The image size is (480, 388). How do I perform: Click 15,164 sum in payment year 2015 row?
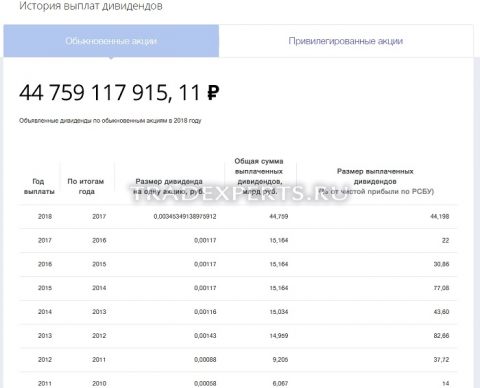pos(279,288)
